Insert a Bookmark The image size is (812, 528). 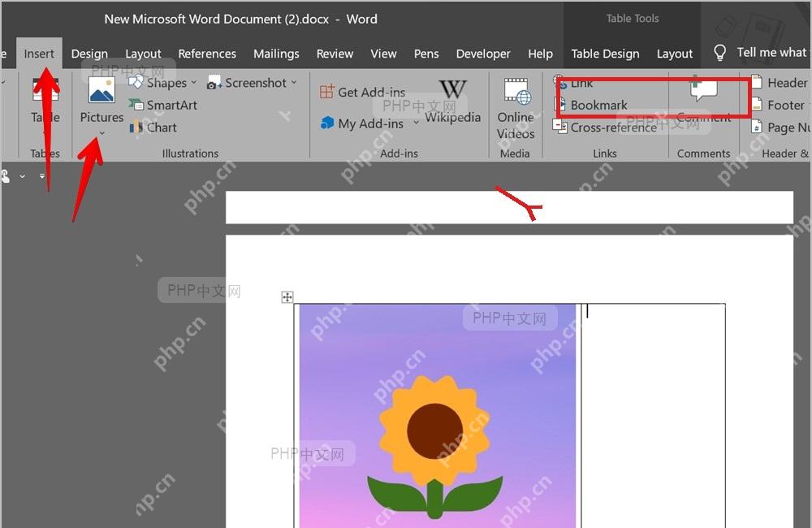coord(591,105)
